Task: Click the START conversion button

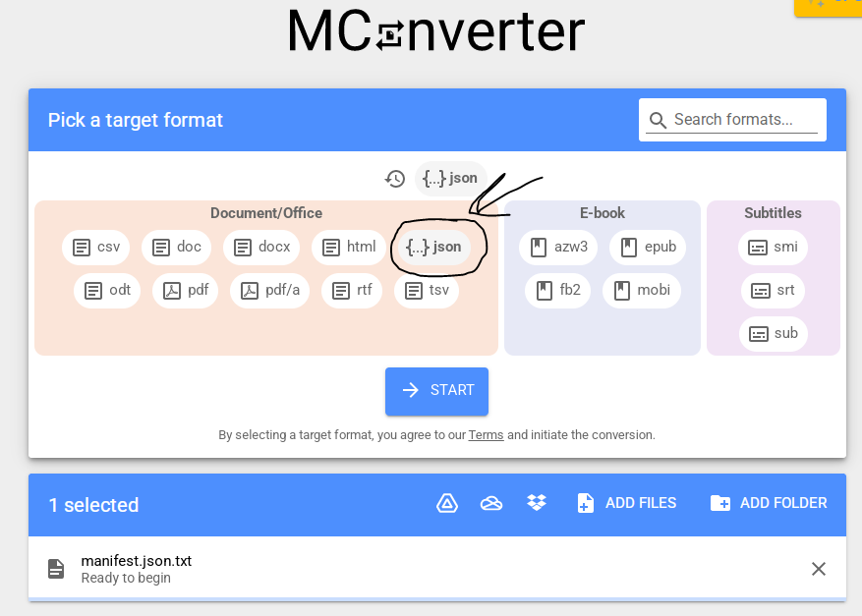Action: coord(436,391)
